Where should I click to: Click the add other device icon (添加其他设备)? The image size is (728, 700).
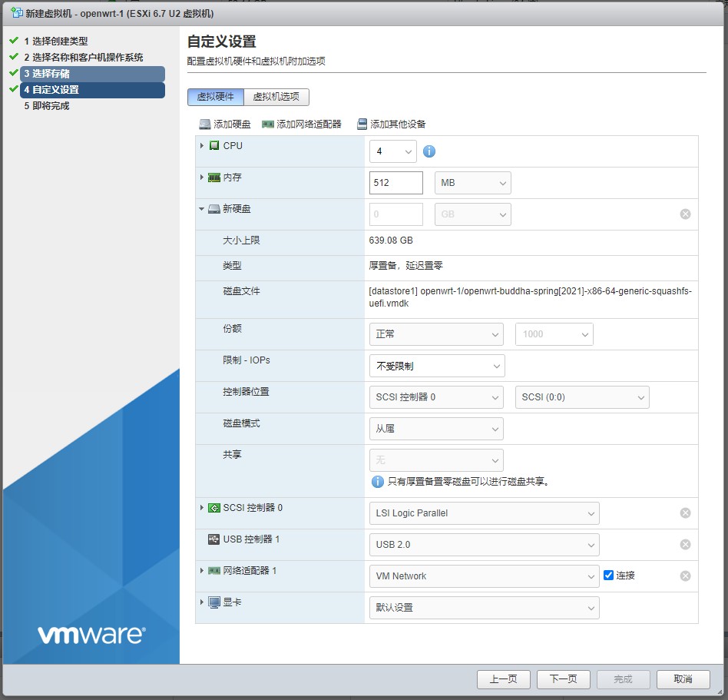click(x=362, y=124)
